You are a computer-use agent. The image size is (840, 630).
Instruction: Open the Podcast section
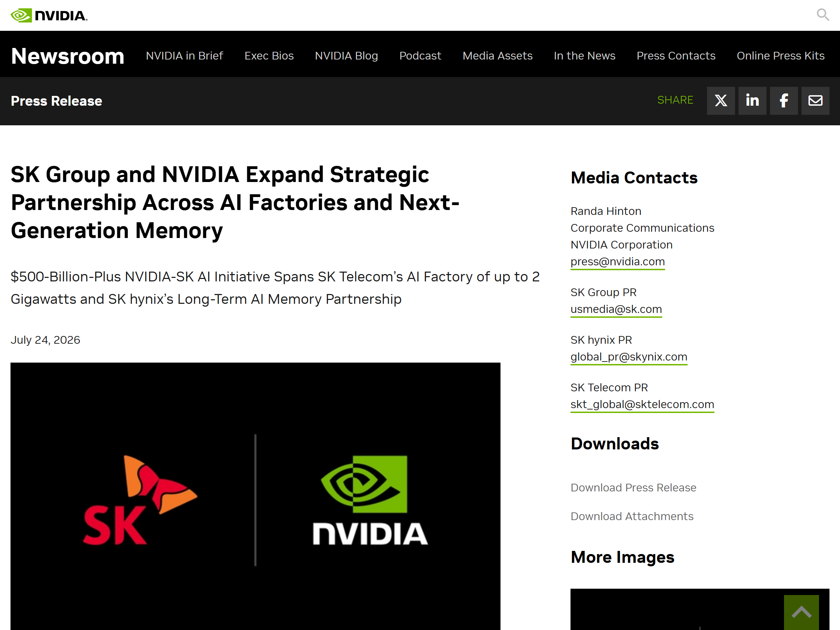420,56
